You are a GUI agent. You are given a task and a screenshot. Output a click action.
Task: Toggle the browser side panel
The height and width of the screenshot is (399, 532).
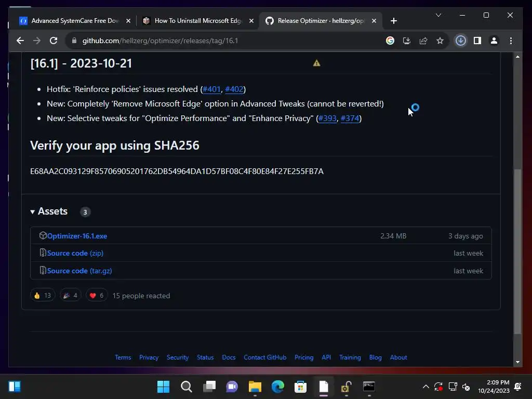(477, 41)
